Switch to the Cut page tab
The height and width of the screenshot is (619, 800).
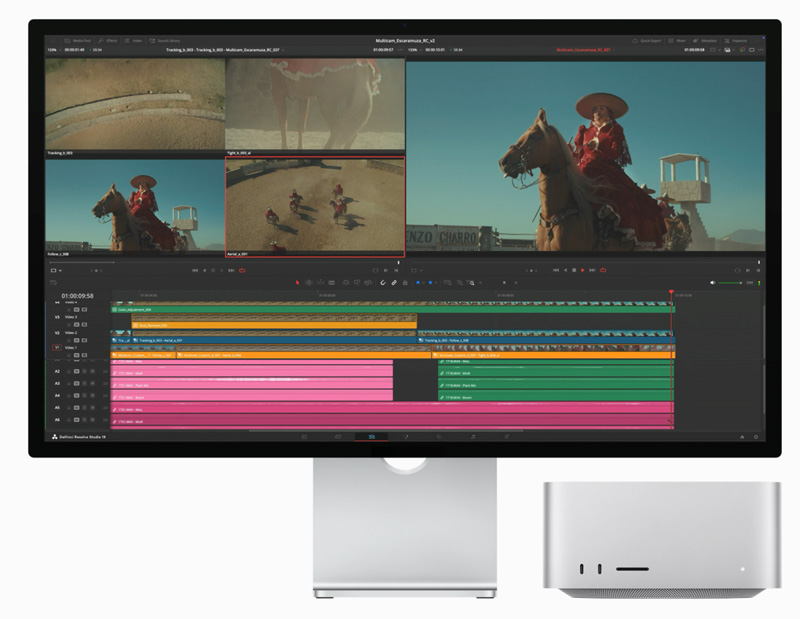pyautogui.click(x=338, y=437)
